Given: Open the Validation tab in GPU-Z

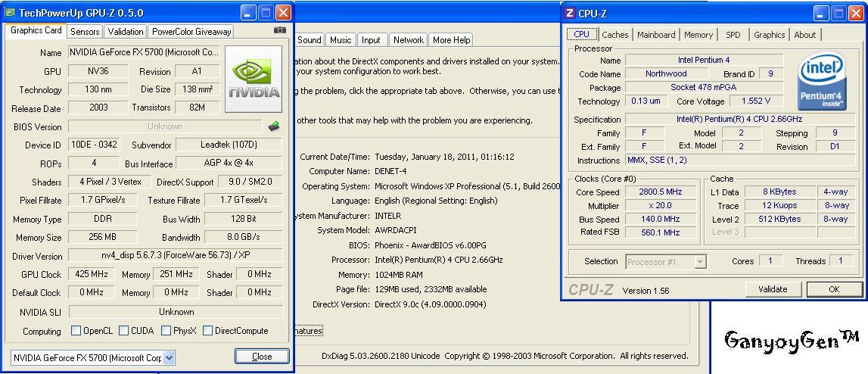Looking at the screenshot, I should (x=126, y=32).
